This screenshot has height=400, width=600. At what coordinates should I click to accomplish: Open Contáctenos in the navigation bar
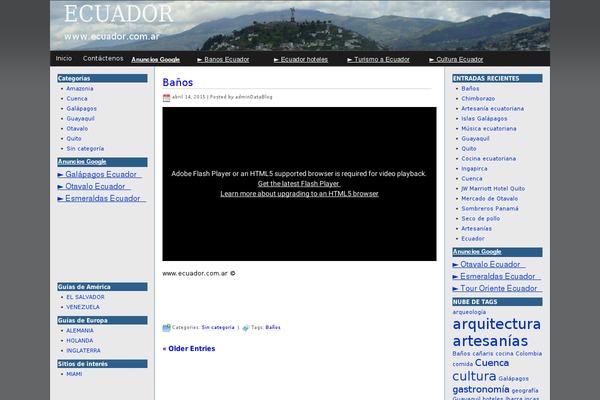[x=103, y=59]
